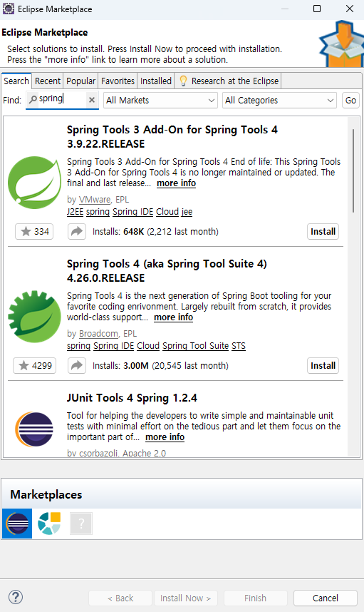Open help with the question mark button

point(16,597)
